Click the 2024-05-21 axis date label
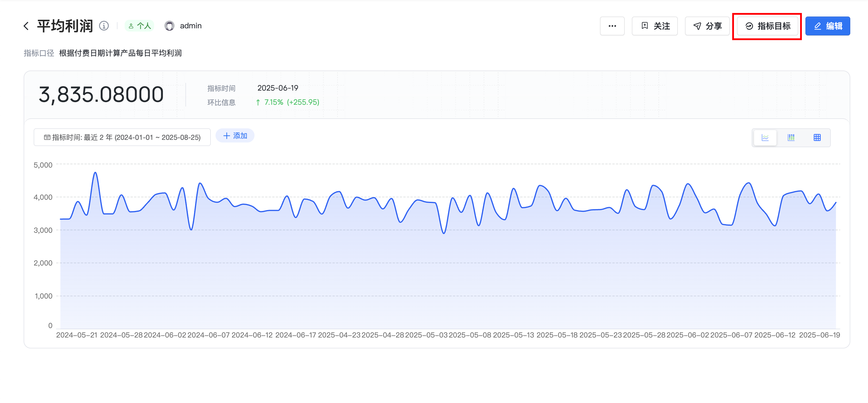The width and height of the screenshot is (868, 403). click(76, 335)
